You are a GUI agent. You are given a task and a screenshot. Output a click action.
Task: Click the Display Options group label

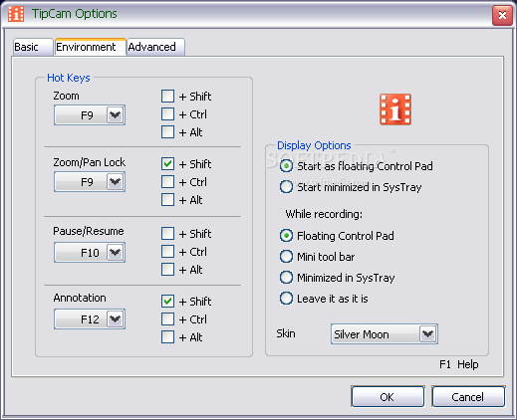(314, 145)
